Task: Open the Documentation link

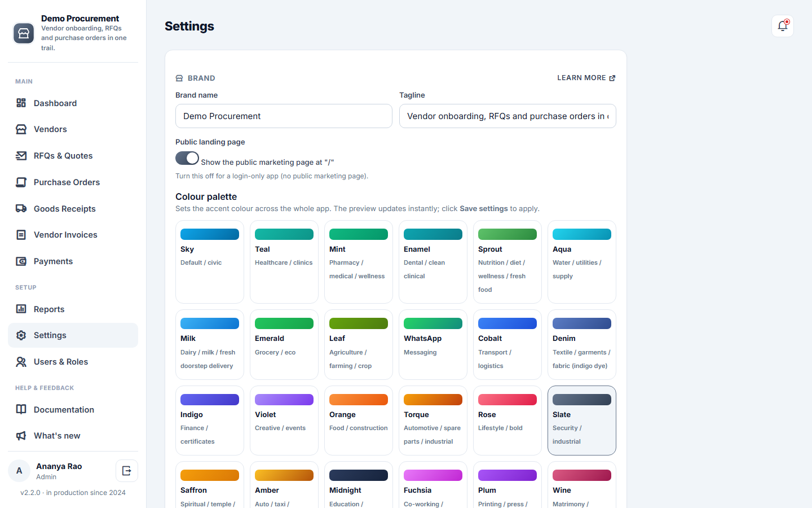Action: [73, 409]
